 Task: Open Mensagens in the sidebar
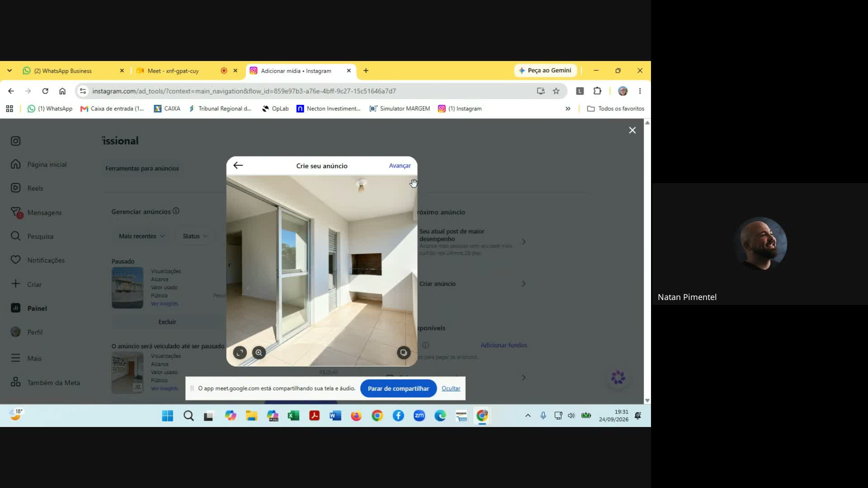coord(36,212)
